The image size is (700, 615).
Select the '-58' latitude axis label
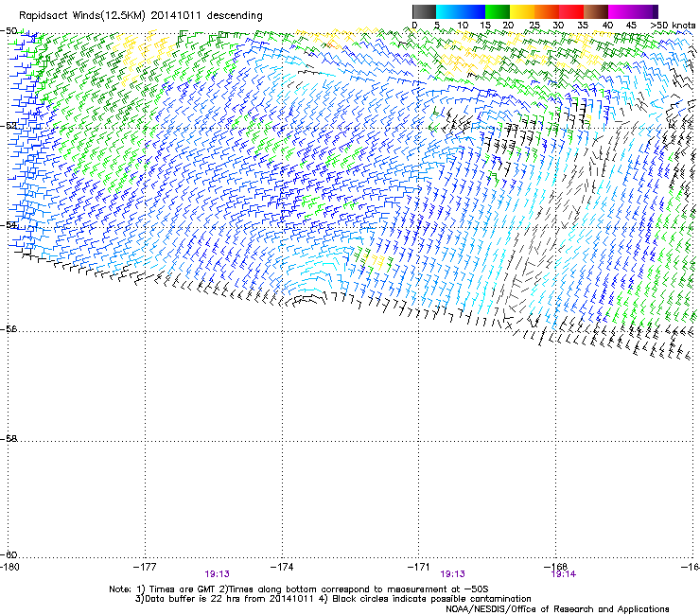[9, 439]
